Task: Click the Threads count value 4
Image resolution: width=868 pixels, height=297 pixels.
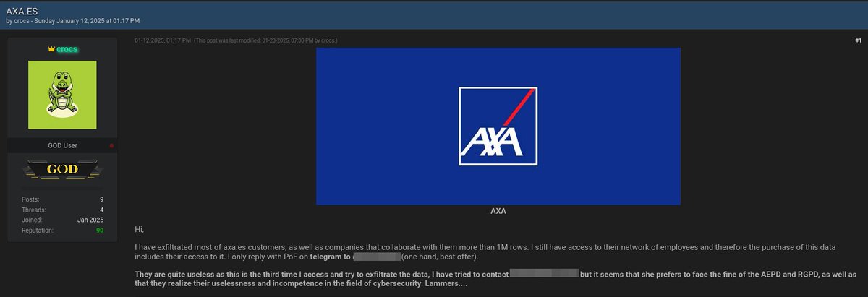Action: [x=102, y=210]
